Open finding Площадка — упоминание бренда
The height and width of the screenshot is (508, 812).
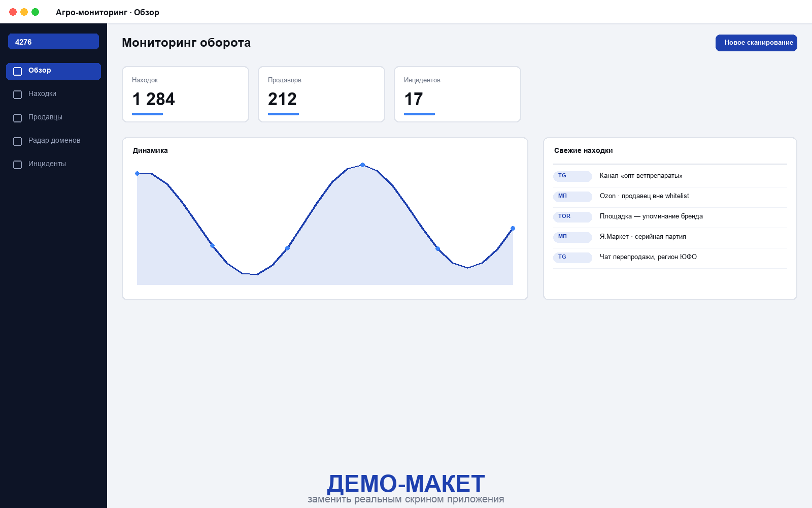pyautogui.click(x=670, y=217)
